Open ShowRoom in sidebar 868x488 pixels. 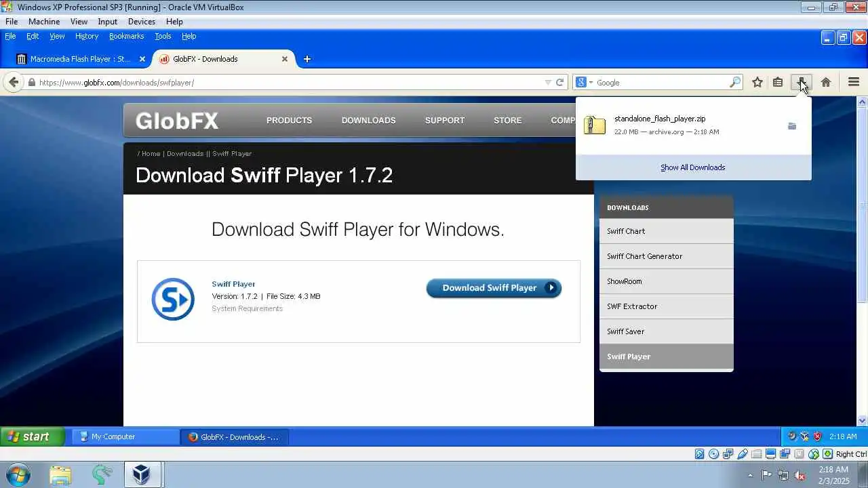coord(667,281)
